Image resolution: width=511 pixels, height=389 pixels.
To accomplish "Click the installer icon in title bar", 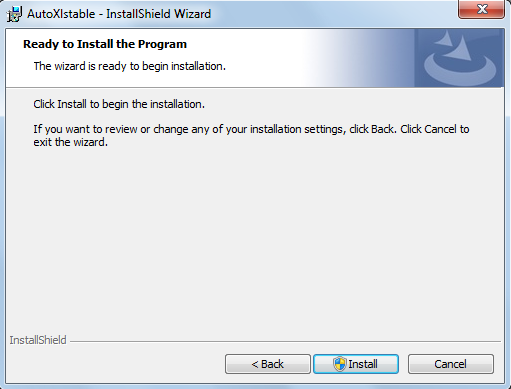I will point(14,14).
